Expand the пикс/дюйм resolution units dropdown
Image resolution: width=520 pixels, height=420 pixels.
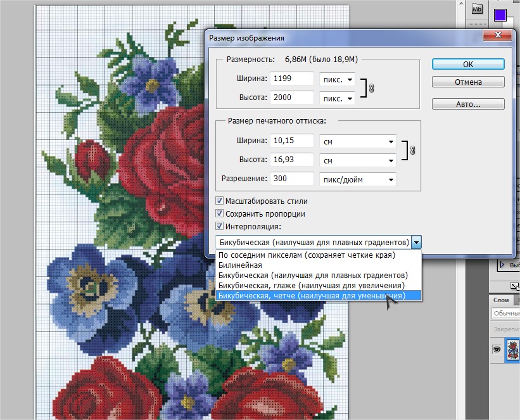click(357, 179)
